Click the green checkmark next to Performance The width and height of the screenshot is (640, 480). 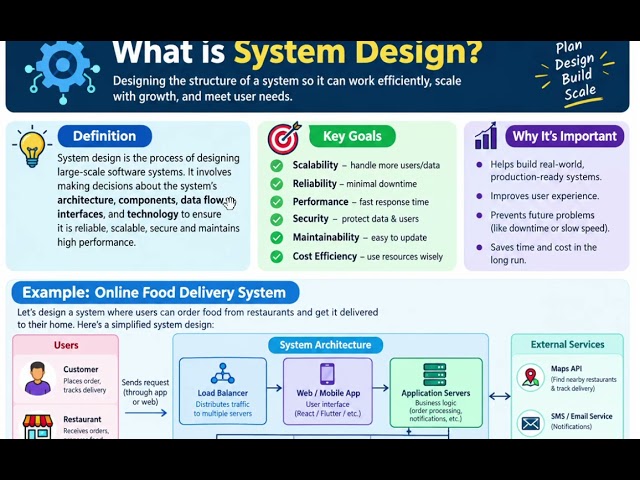click(x=277, y=202)
